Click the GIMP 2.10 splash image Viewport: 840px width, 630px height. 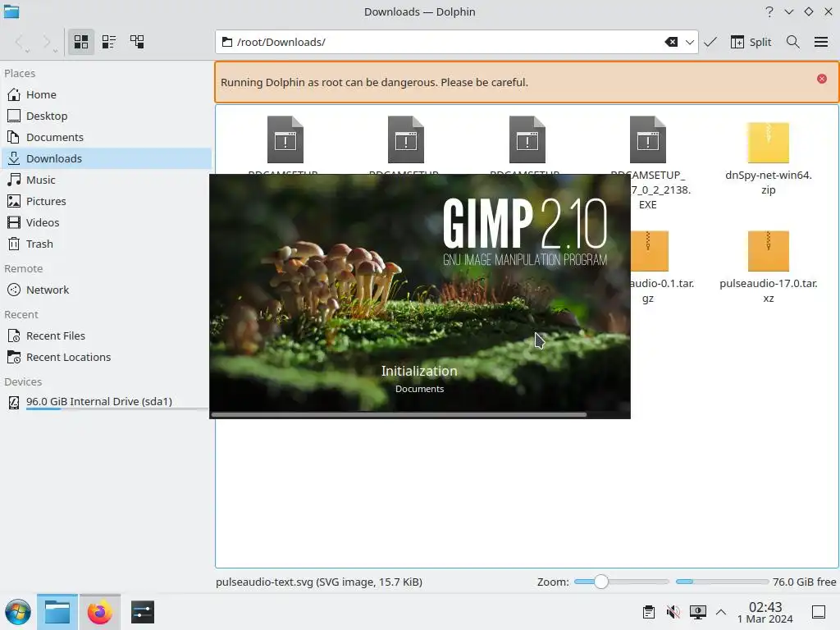click(419, 296)
